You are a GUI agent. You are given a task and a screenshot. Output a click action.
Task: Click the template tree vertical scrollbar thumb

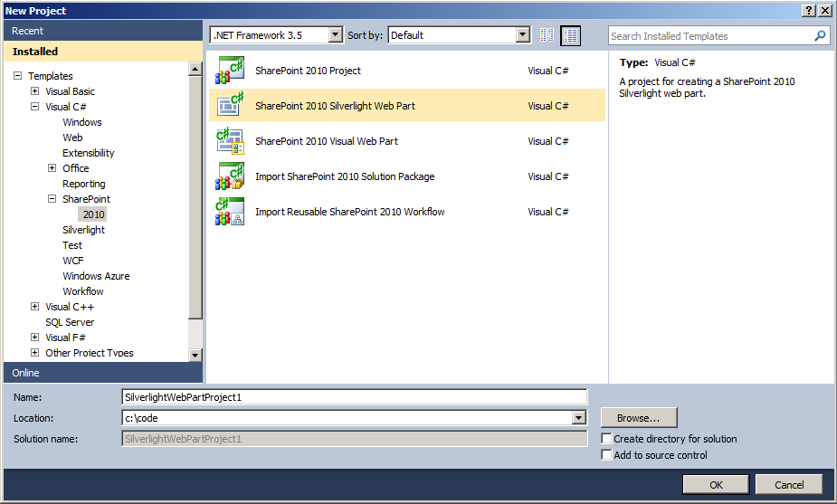(195, 197)
